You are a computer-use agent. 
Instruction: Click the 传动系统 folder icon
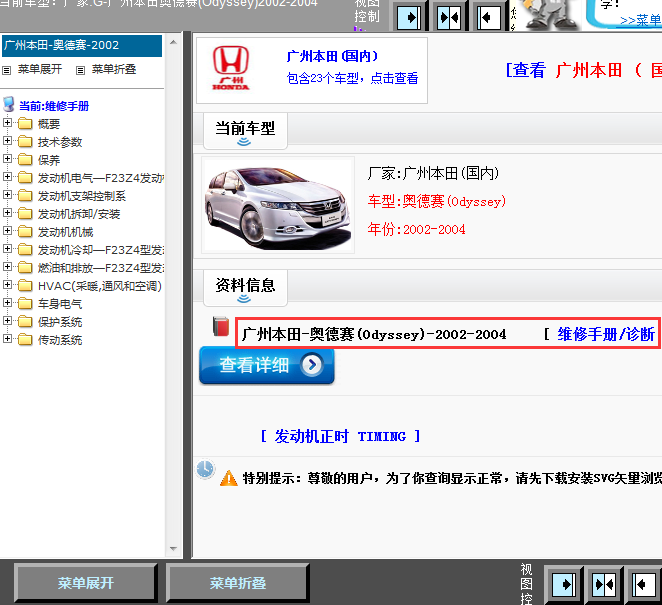click(x=25, y=339)
